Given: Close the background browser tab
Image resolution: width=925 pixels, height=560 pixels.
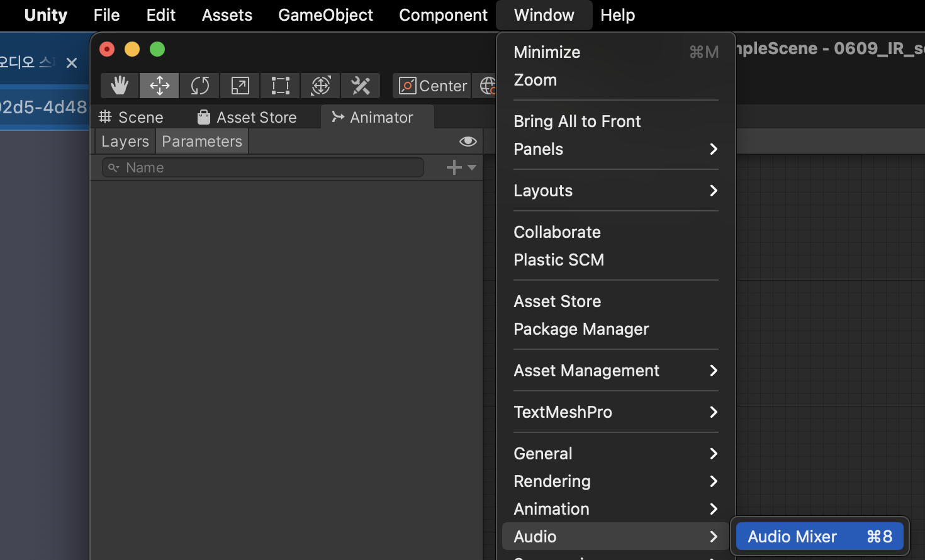Looking at the screenshot, I should [x=72, y=63].
